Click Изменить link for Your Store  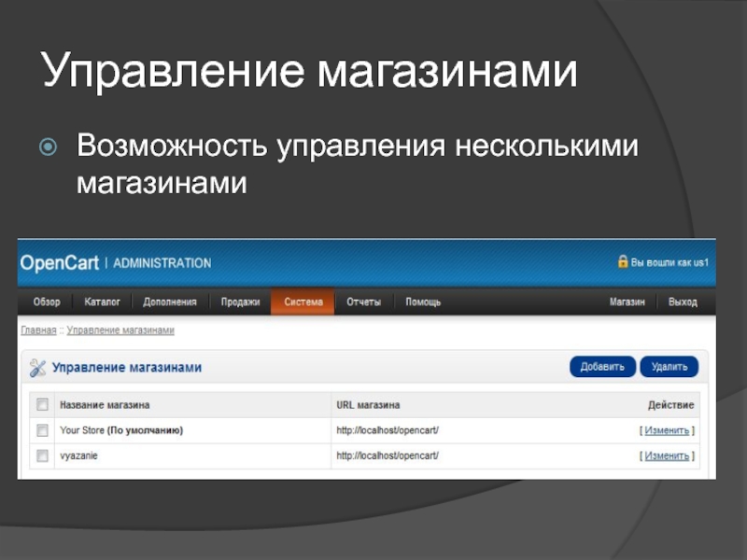click(667, 430)
